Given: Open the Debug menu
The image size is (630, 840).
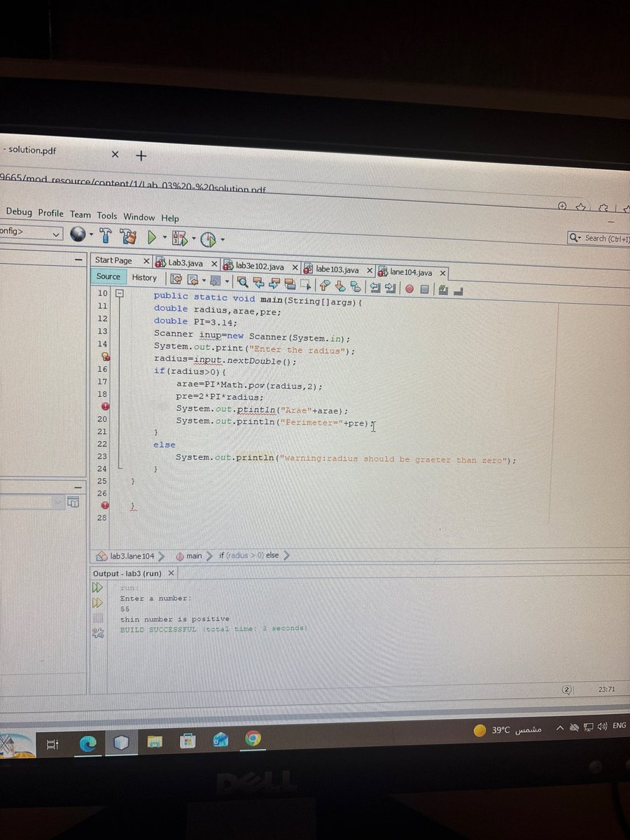Looking at the screenshot, I should coord(19,212).
